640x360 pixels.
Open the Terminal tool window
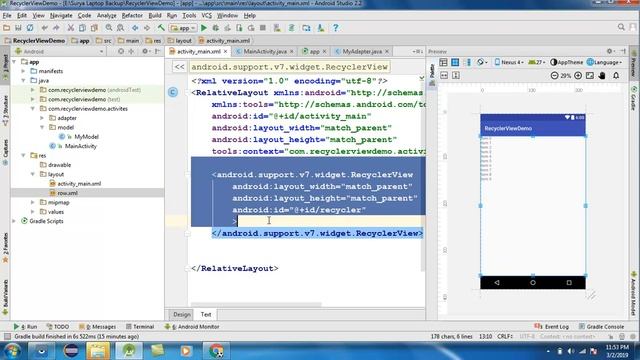click(x=140, y=327)
